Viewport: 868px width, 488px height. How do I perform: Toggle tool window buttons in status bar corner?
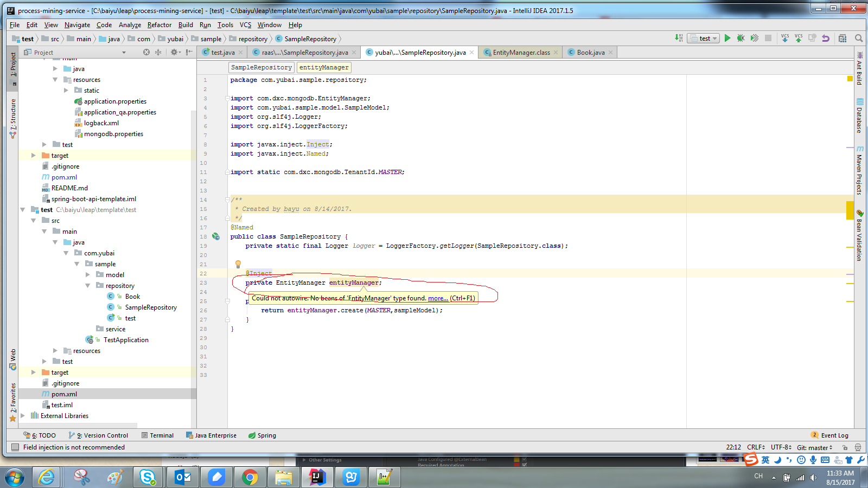[15, 447]
